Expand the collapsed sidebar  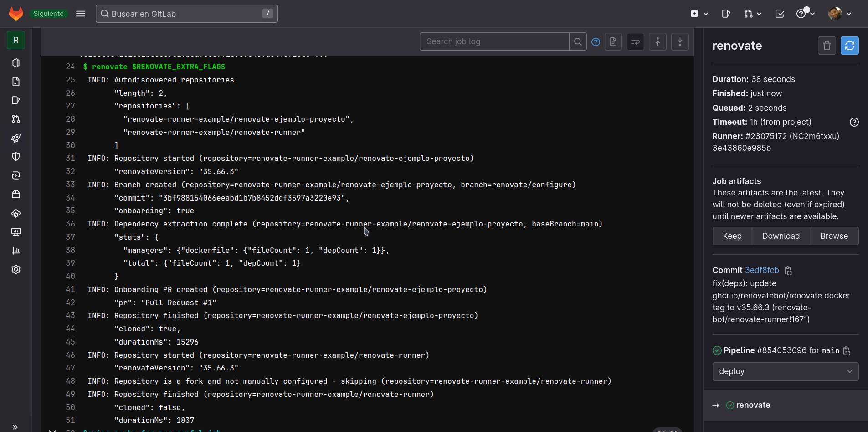(x=15, y=427)
